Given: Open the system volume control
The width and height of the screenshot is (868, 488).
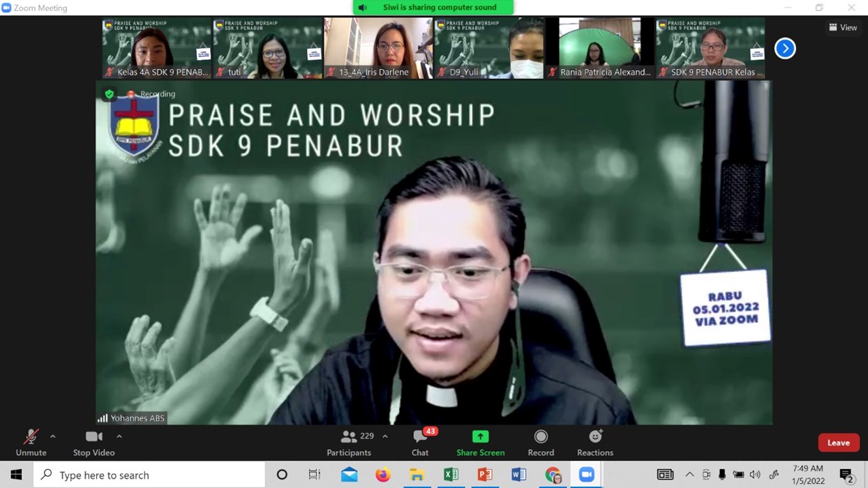Looking at the screenshot, I should point(755,475).
